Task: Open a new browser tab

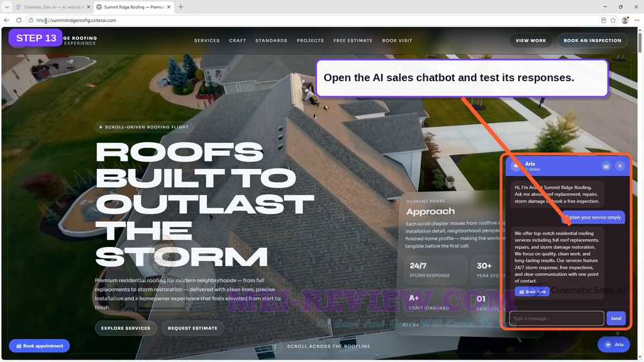Action: pyautogui.click(x=180, y=7)
